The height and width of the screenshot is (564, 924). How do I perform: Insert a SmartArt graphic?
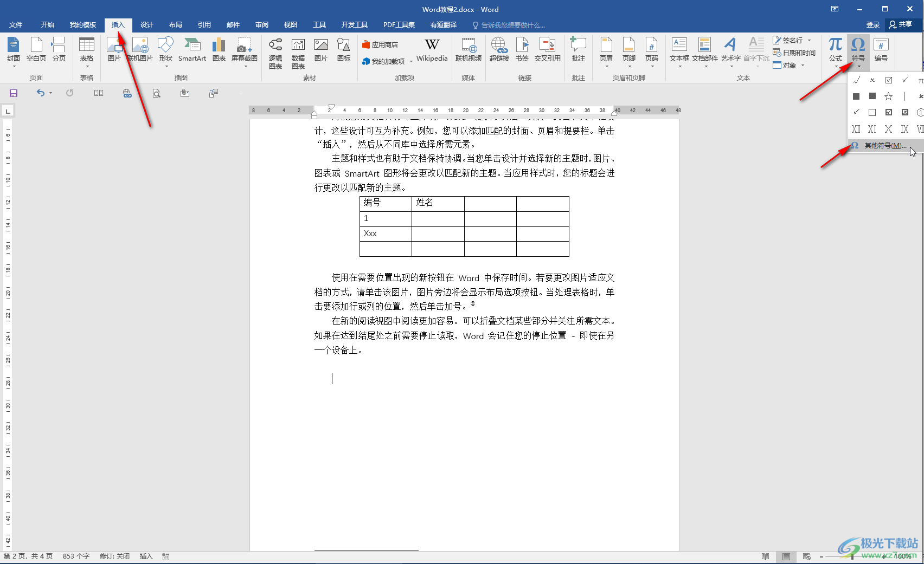pos(192,50)
